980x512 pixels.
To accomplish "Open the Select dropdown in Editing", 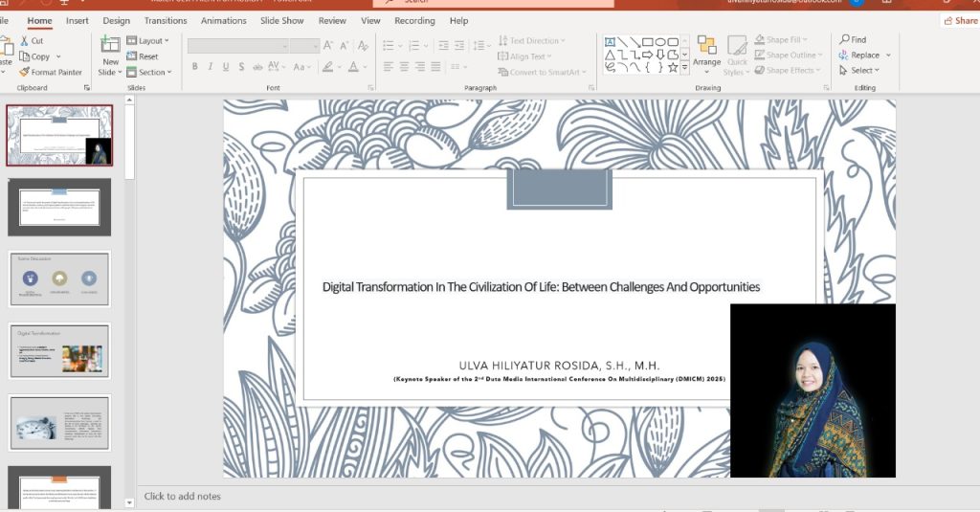I will click(862, 71).
